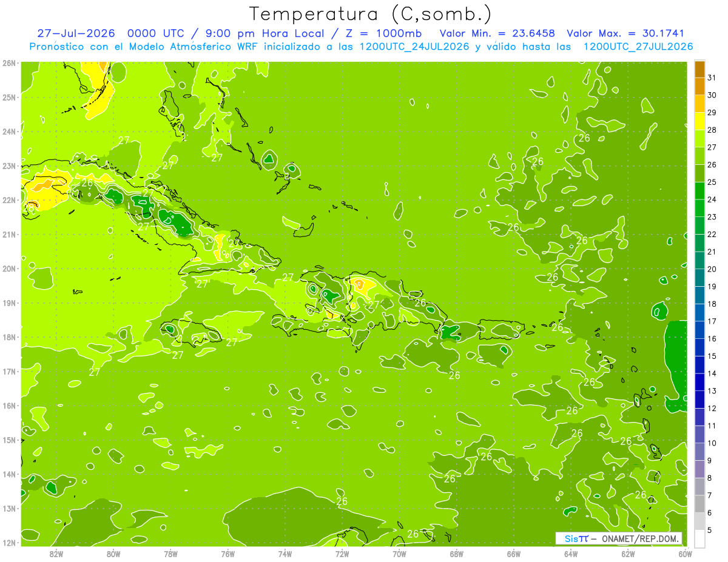
Task: Pick the white swatch below the 5 label
Action: (x=699, y=538)
